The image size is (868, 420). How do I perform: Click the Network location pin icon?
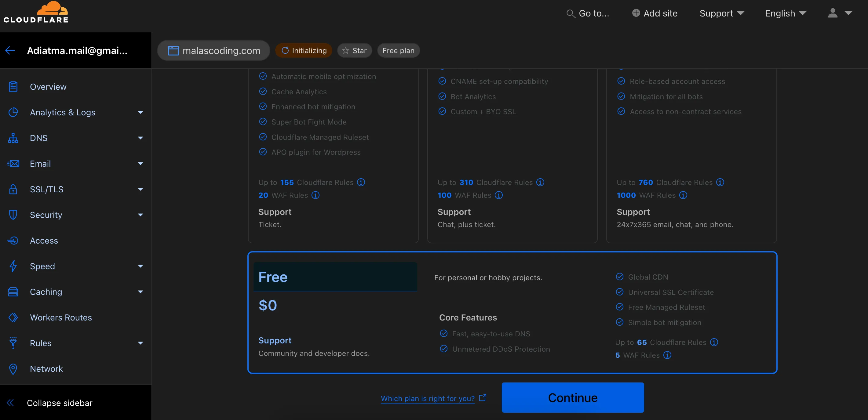click(13, 369)
